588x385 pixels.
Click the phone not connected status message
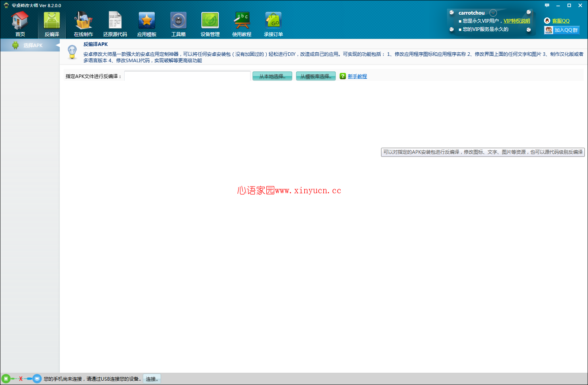click(x=92, y=379)
